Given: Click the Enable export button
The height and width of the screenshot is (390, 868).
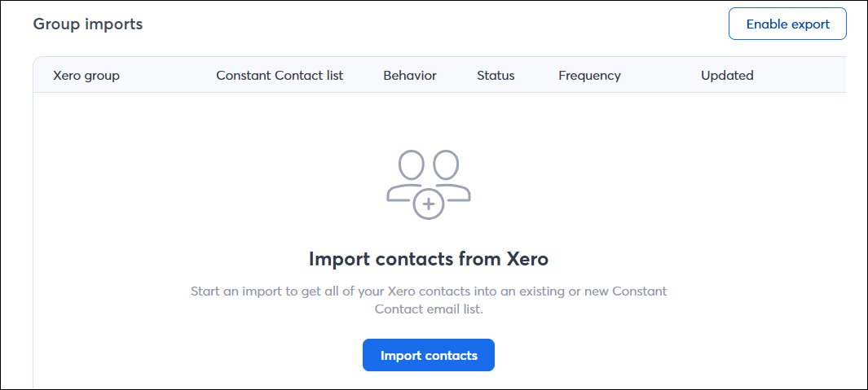Looking at the screenshot, I should [x=787, y=24].
